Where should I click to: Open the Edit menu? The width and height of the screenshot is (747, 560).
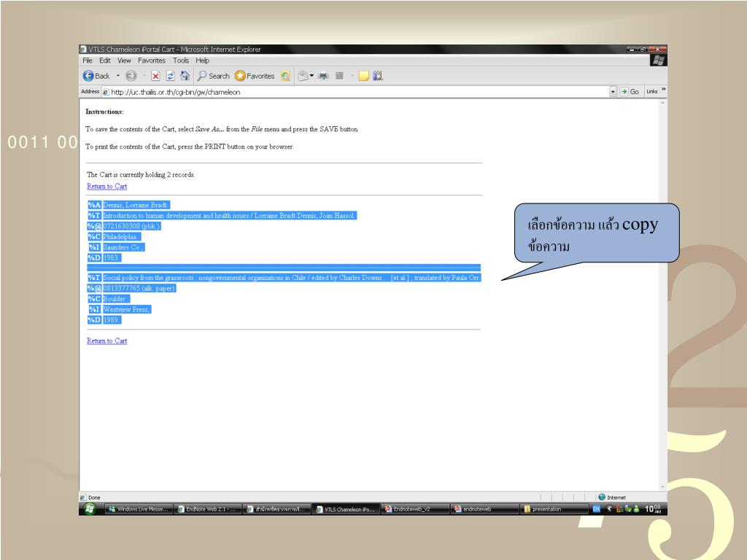point(105,61)
